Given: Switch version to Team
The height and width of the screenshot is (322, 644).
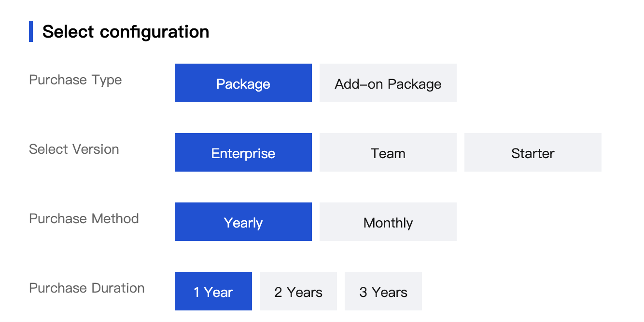Looking at the screenshot, I should pyautogui.click(x=388, y=152).
